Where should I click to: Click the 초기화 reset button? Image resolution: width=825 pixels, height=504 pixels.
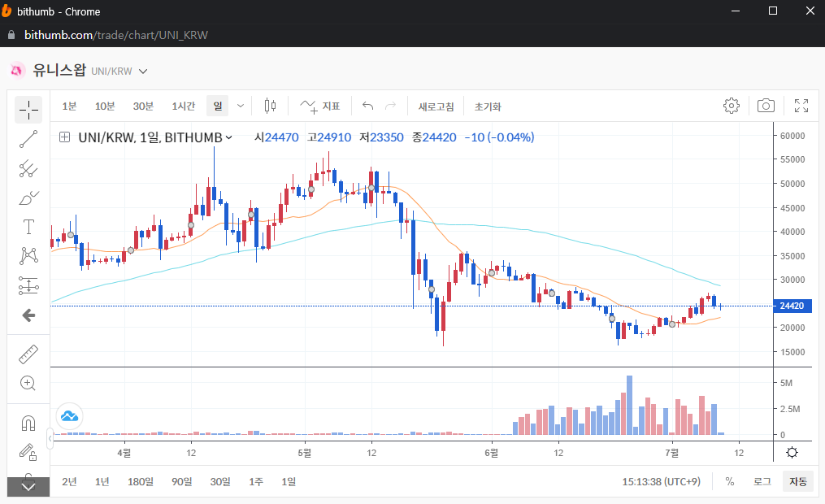[488, 106]
